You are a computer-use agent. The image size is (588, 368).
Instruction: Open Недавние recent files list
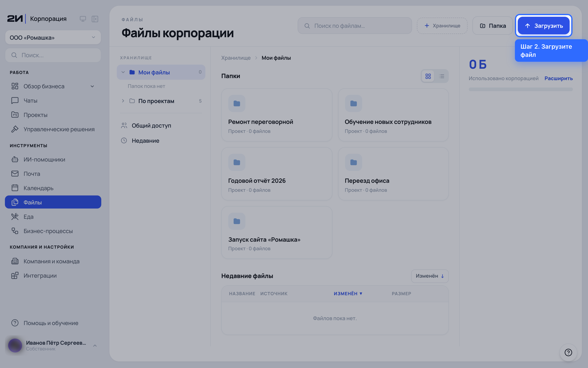tap(161, 141)
